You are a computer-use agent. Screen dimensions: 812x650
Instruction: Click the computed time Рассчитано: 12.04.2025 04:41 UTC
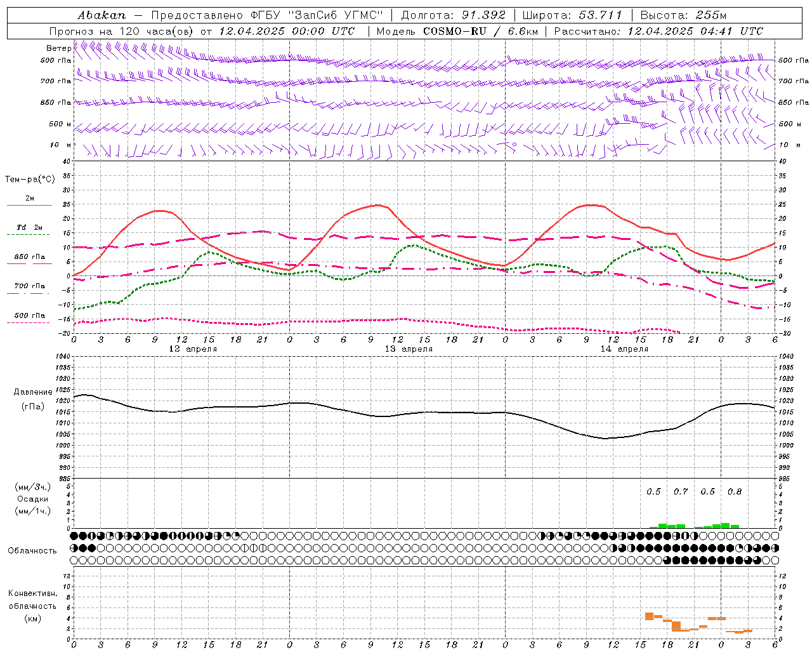pyautogui.click(x=658, y=31)
